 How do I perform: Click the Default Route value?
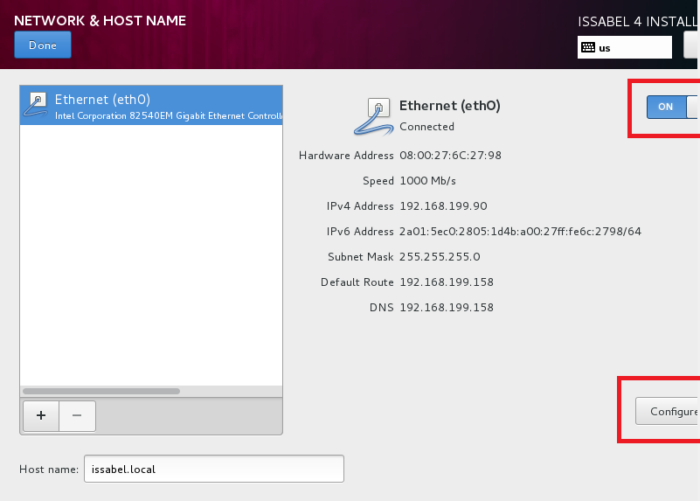tap(446, 282)
